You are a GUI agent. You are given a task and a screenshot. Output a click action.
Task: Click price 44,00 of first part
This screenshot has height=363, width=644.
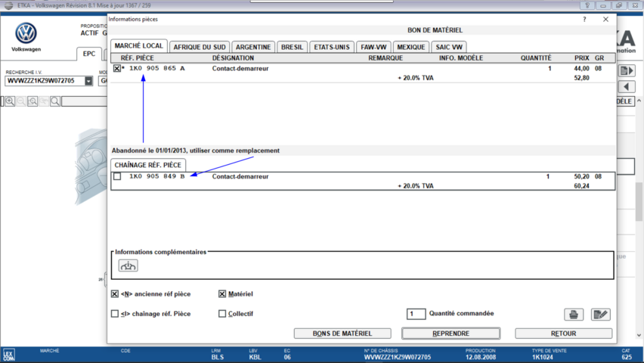pyautogui.click(x=581, y=68)
